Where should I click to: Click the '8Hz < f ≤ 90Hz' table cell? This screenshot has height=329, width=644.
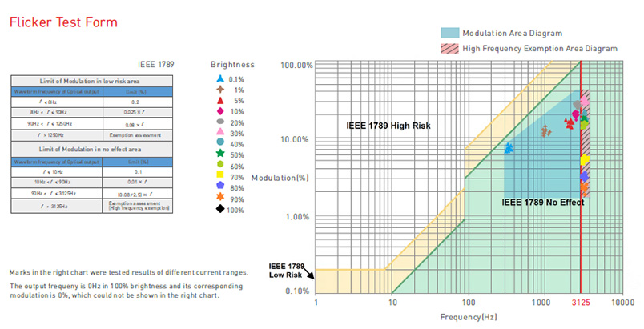click(57, 112)
